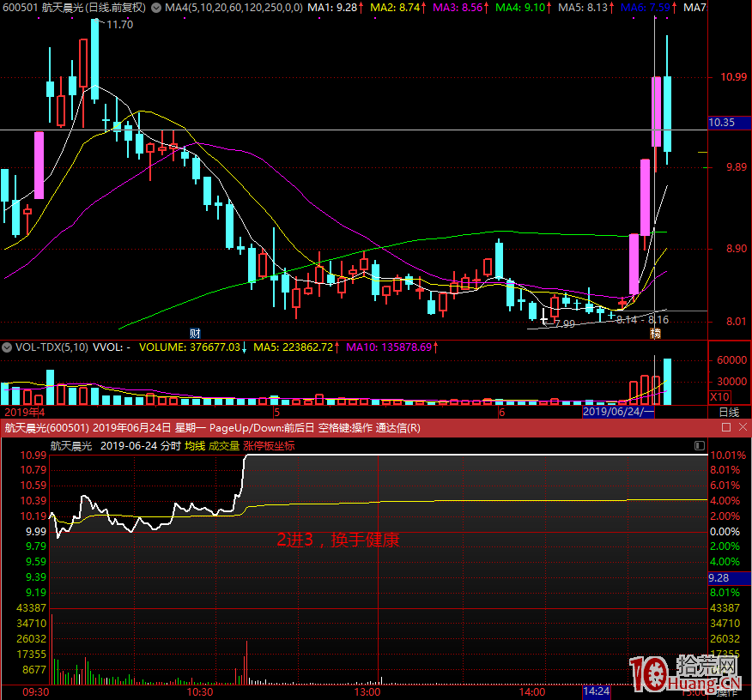Close the 航天晨光 intraday popup window
This screenshot has height=700, width=752.
(x=743, y=427)
